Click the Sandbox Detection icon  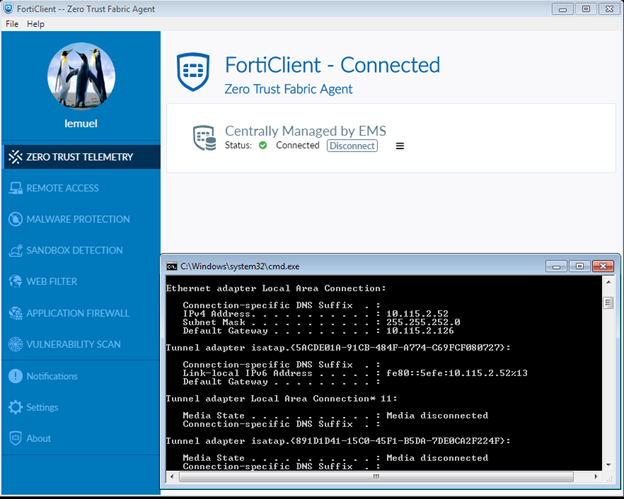click(16, 250)
